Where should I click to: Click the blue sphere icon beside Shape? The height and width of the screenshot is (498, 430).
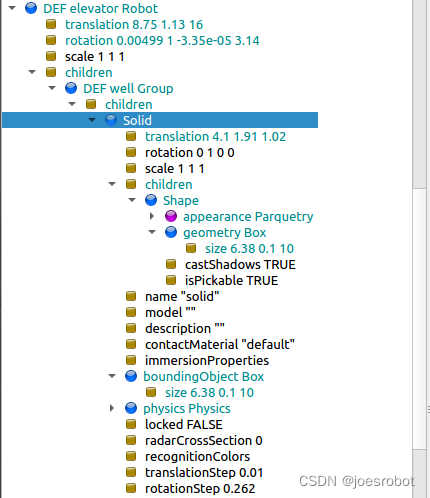pos(151,200)
